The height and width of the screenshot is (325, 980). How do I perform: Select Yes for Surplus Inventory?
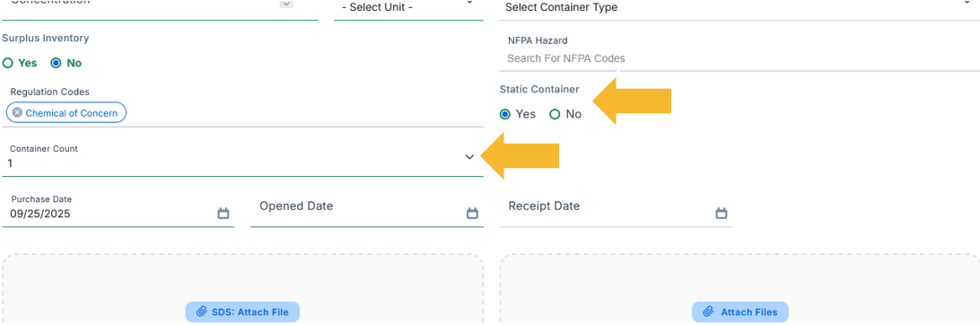click(x=7, y=63)
